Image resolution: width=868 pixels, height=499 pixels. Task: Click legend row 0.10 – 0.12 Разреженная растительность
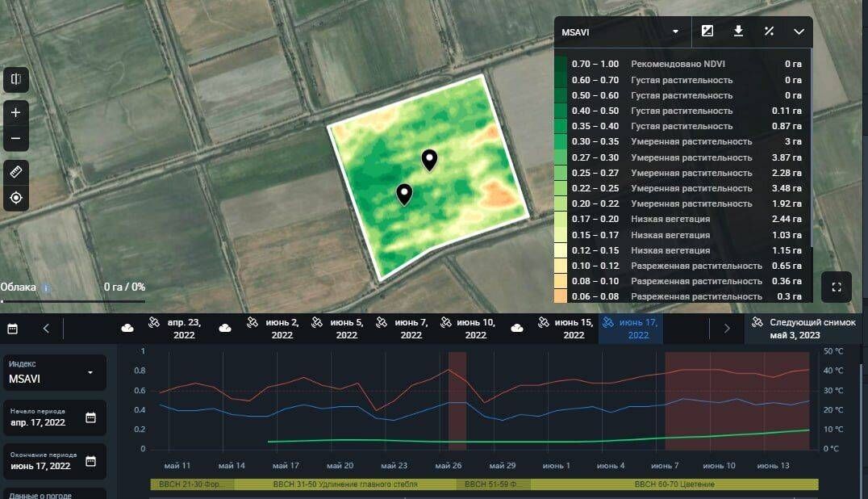[682, 266]
